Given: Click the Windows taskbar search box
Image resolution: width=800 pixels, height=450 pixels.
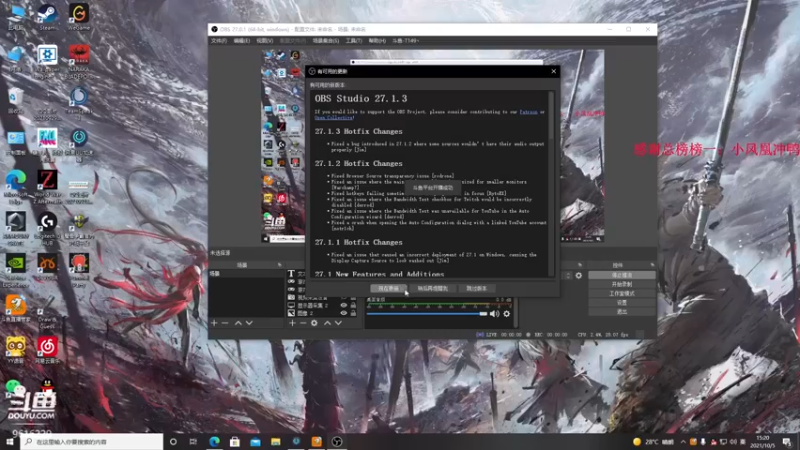Looking at the screenshot, I should coord(92,442).
